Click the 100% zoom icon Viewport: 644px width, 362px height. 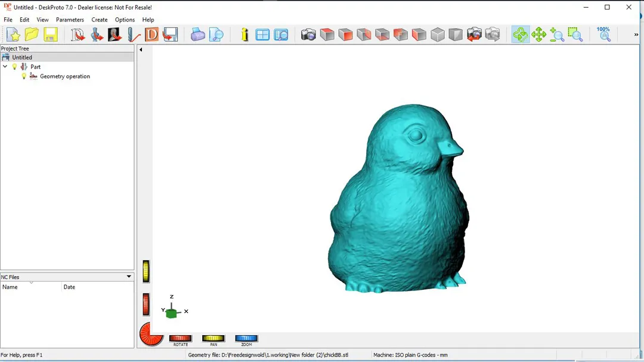pyautogui.click(x=603, y=34)
